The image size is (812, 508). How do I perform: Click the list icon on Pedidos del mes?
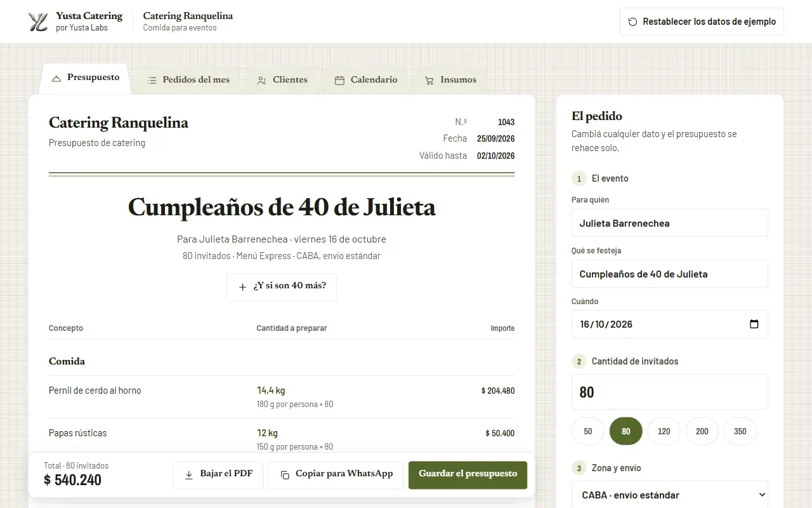[x=152, y=81]
